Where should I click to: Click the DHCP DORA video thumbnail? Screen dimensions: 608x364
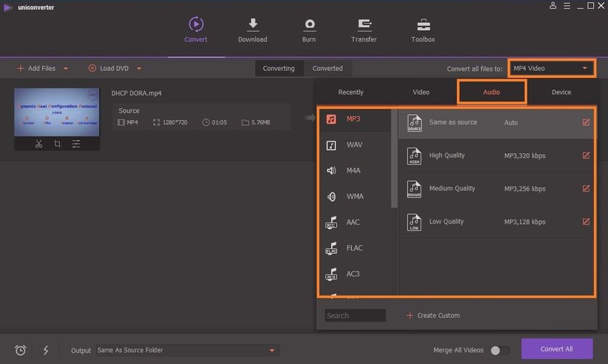point(57,112)
